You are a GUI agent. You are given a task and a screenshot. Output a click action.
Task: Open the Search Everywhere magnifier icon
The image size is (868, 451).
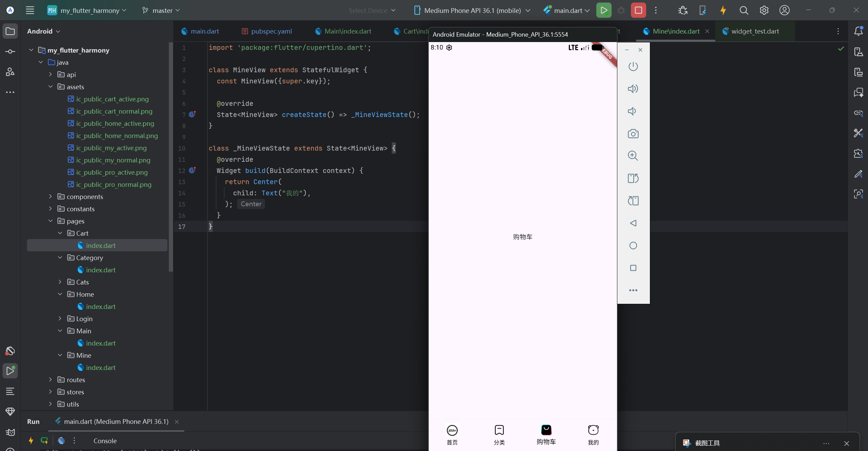coord(743,10)
